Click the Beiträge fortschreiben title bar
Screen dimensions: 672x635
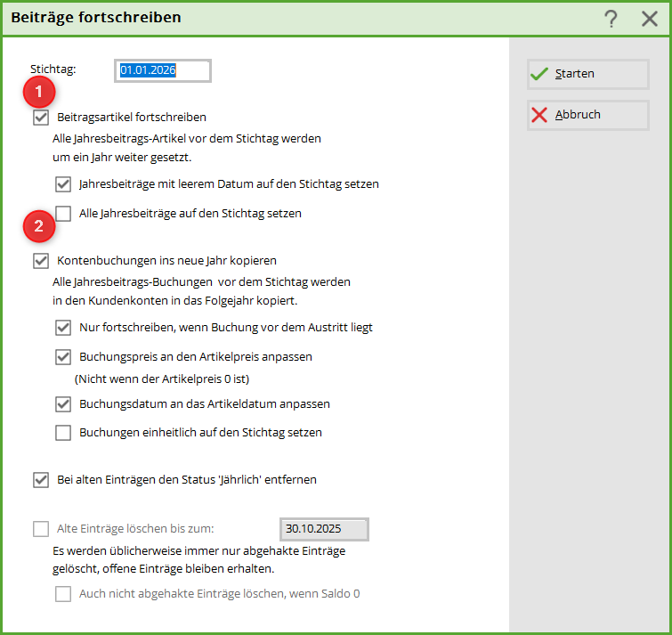pos(267,18)
